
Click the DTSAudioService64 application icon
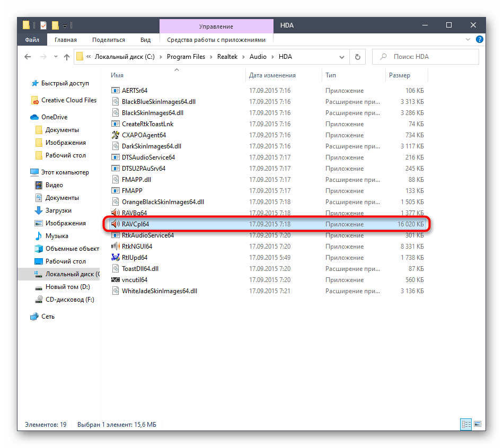[115, 157]
